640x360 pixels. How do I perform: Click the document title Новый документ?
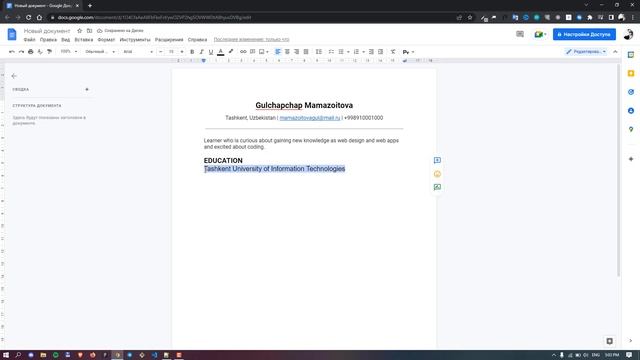47,31
